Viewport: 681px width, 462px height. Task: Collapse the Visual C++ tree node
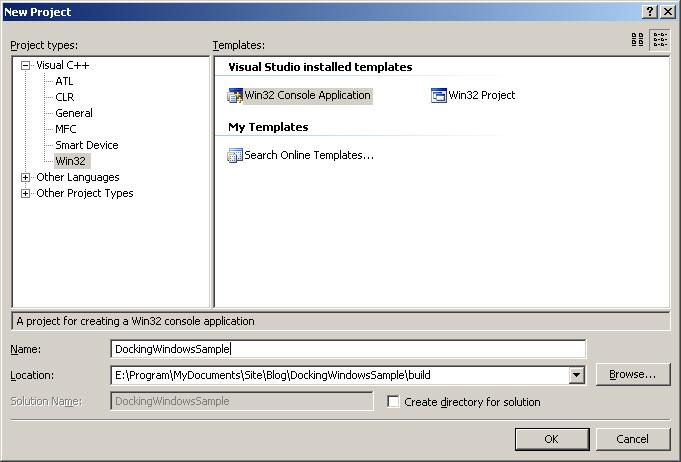tap(26, 66)
